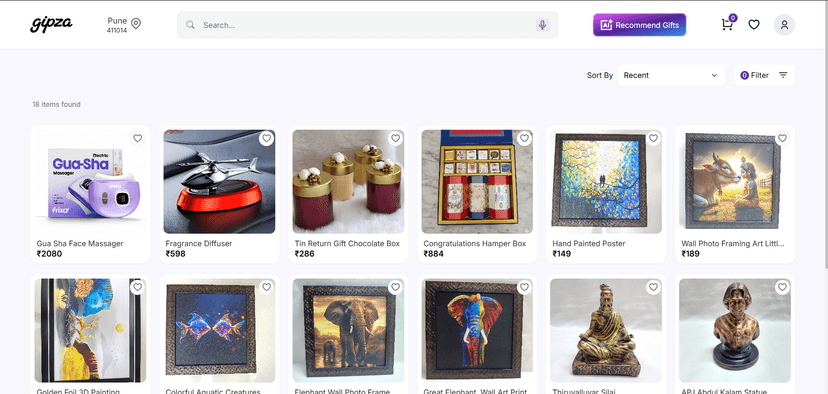
Task: Click the search magnifier icon
Action: pos(191,25)
